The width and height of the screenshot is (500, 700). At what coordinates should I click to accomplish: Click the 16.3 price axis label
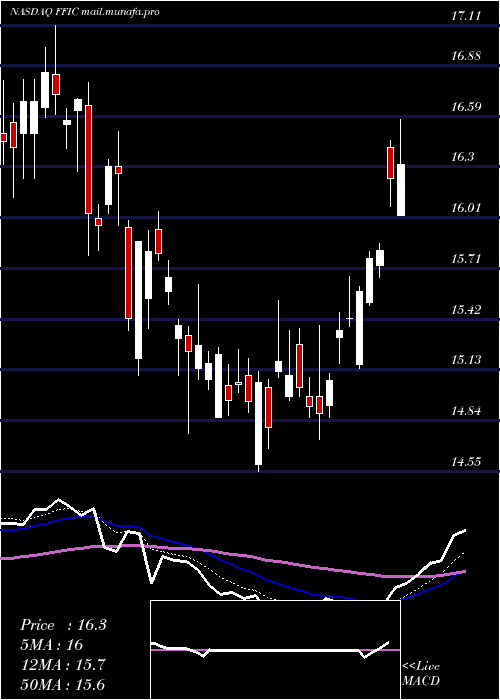click(x=462, y=157)
